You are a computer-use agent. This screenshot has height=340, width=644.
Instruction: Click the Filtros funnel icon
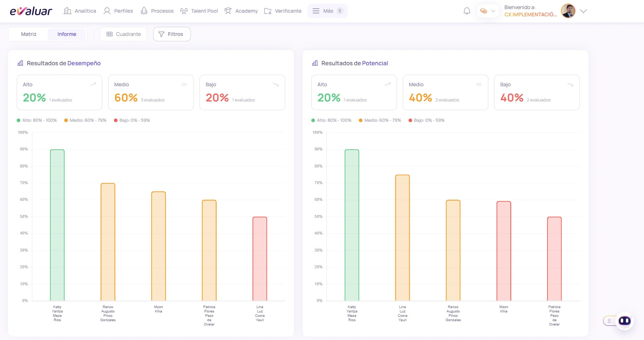tap(161, 34)
